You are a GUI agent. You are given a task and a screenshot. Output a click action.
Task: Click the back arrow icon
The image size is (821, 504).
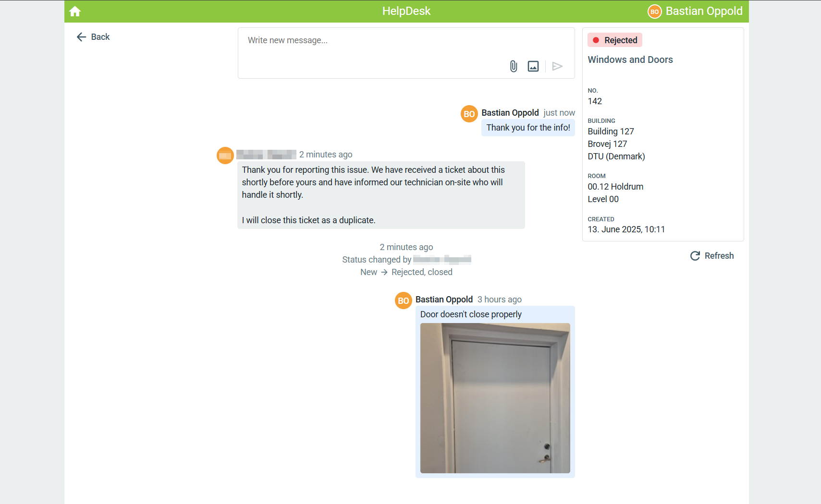tap(81, 37)
